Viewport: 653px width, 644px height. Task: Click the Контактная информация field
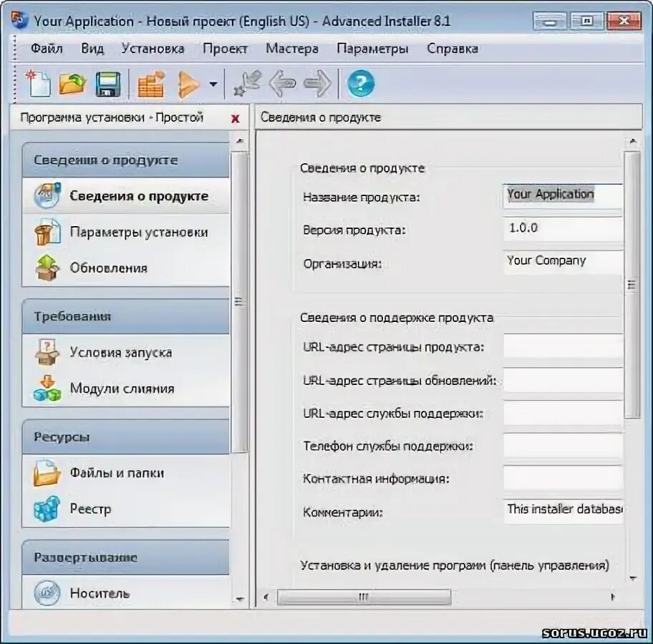[x=563, y=478]
